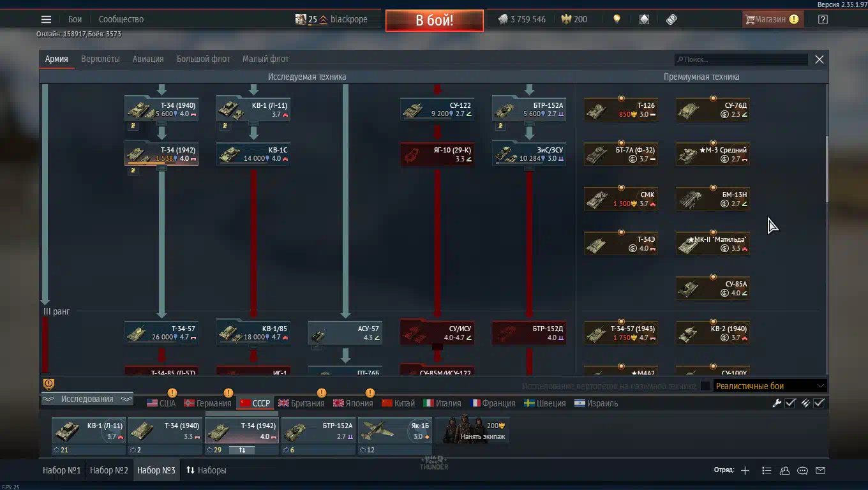Open the diamond-shaped icon in the top bar
Screen dimensions: 868x490
click(644, 19)
